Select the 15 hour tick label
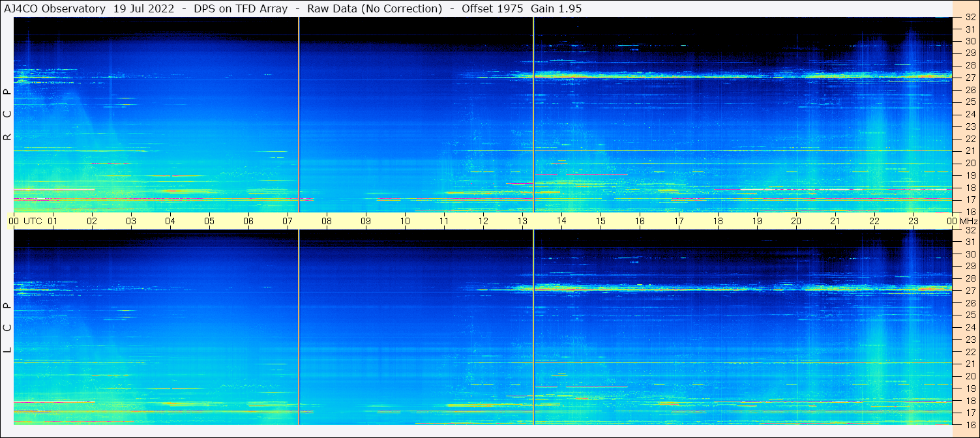 coord(601,221)
